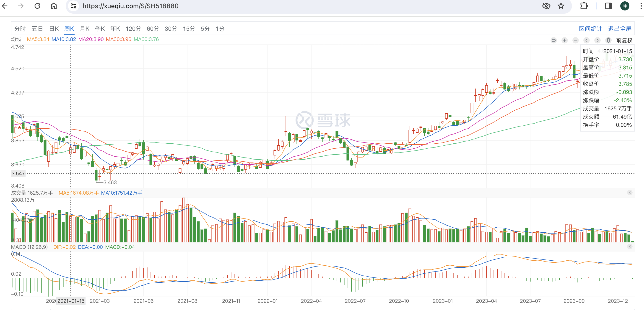Toggle the browser side panel
The height and width of the screenshot is (310, 644).
608,6
